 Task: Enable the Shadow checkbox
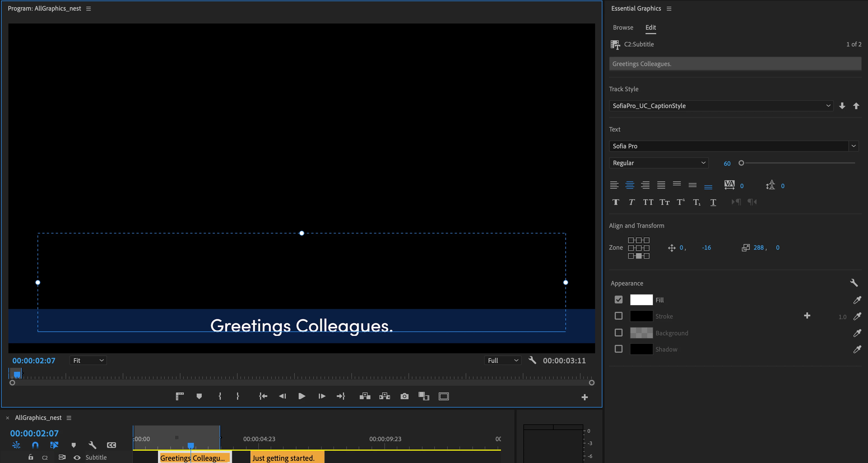(x=618, y=349)
